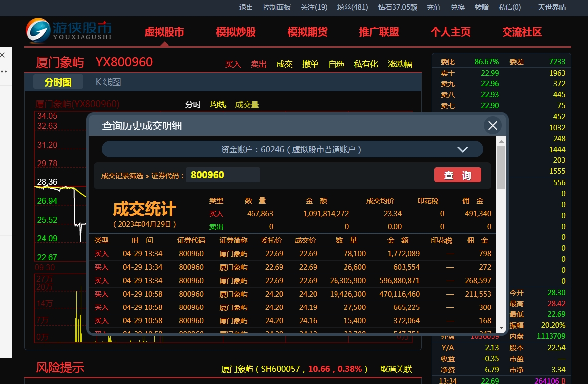The width and height of the screenshot is (588, 384).
Task: Open 私信(0) in the top bar
Action: click(x=509, y=7)
